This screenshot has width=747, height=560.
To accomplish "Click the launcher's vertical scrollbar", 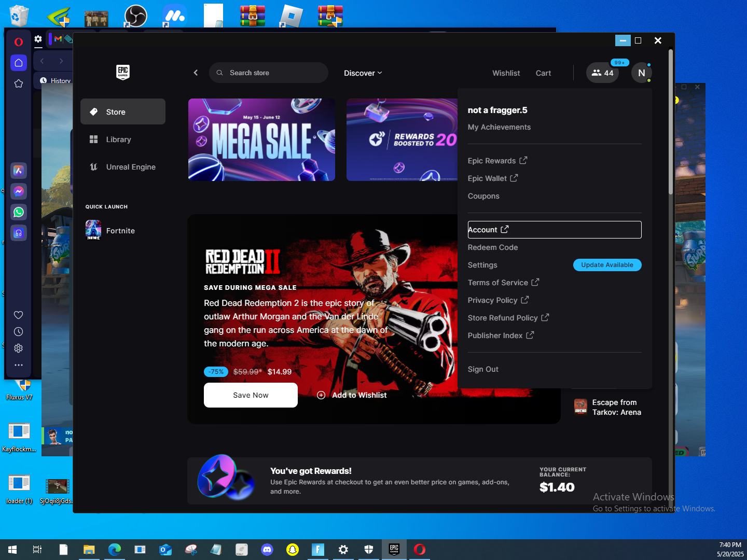I will [x=671, y=122].
